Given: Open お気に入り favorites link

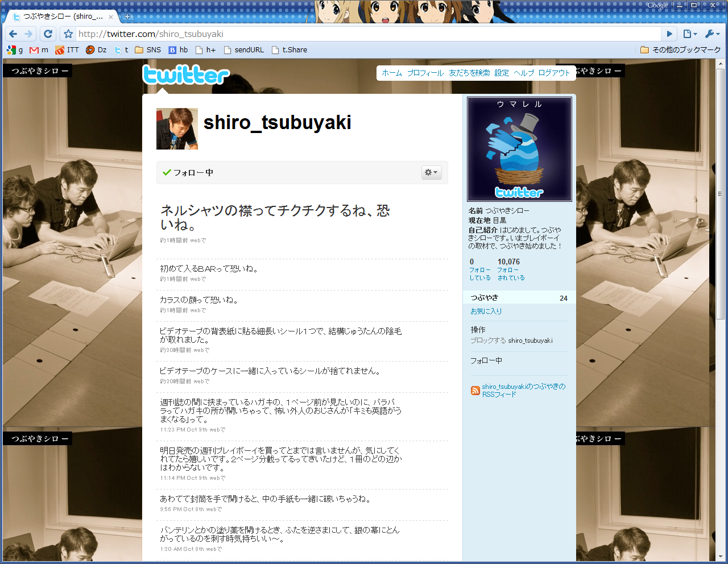Looking at the screenshot, I should click(486, 312).
